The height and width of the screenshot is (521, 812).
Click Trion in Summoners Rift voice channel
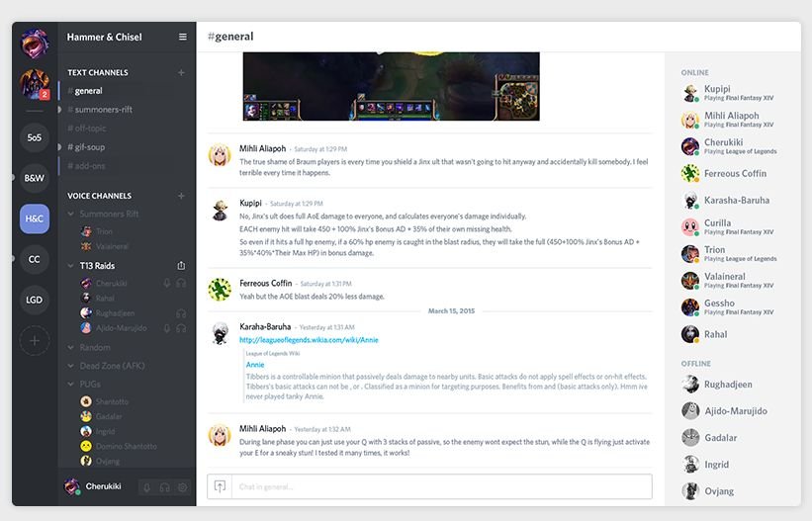pyautogui.click(x=97, y=231)
